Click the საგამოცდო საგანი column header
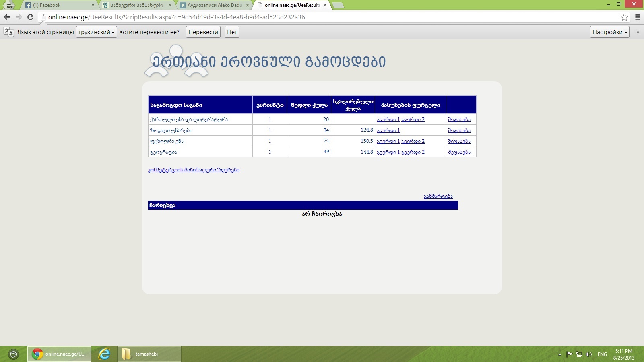Image resolution: width=644 pixels, height=362 pixels. [200, 105]
